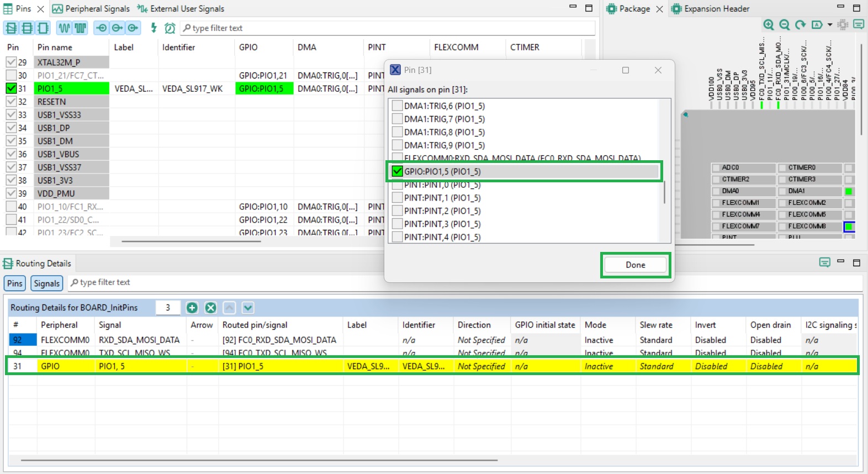Click the filter text field in Routing Details
The image size is (868, 474).
[x=465, y=283]
